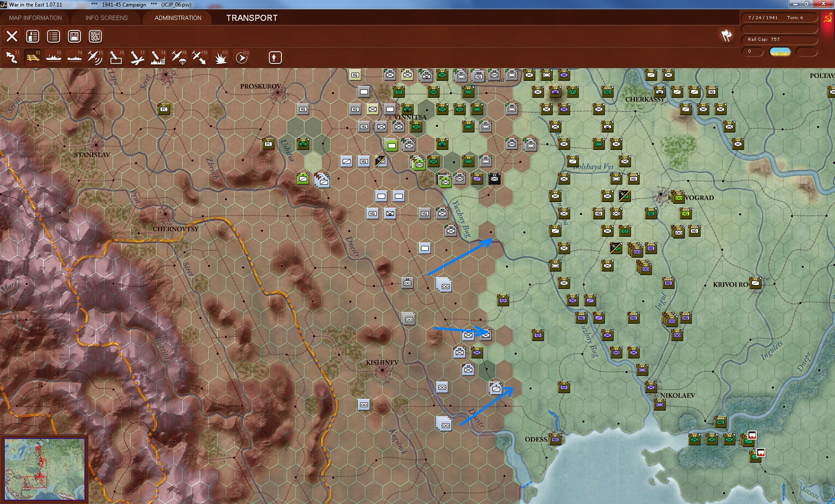Image resolution: width=835 pixels, height=504 pixels.
Task: Click the CHERKASSY map label
Action: click(x=645, y=99)
